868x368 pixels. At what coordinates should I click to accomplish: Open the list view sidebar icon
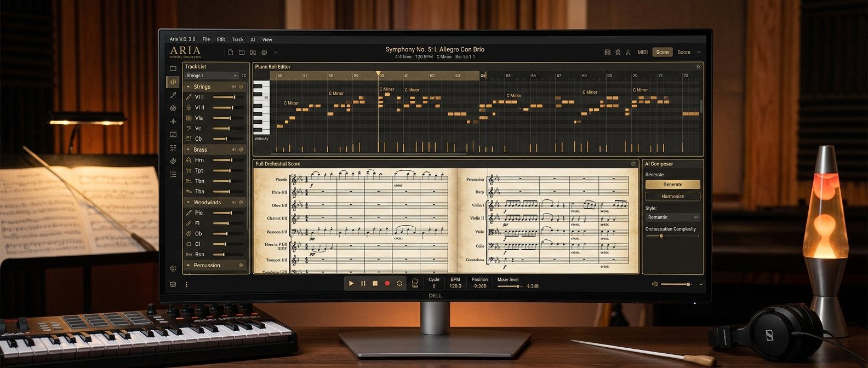[173, 175]
